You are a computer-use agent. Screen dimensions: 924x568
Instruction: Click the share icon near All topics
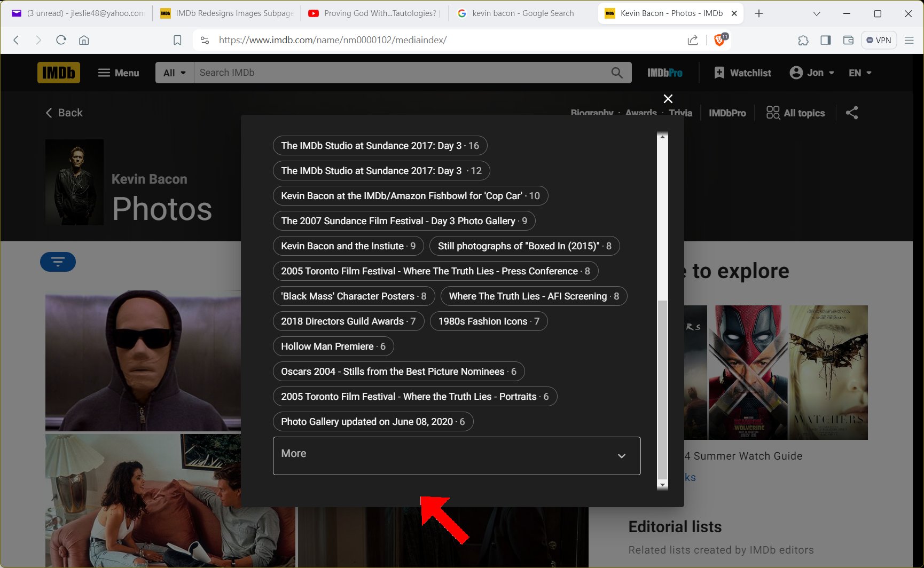pyautogui.click(x=851, y=113)
